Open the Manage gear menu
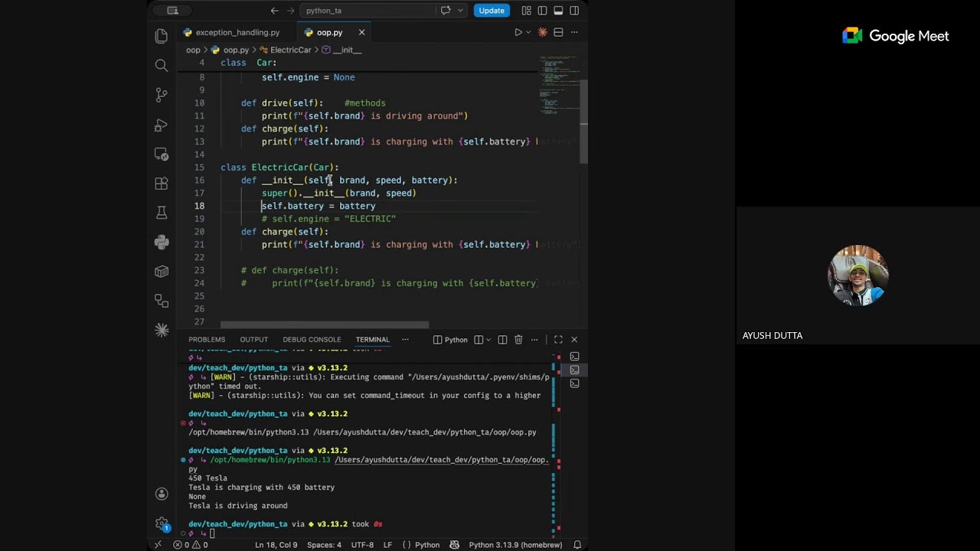 [162, 524]
